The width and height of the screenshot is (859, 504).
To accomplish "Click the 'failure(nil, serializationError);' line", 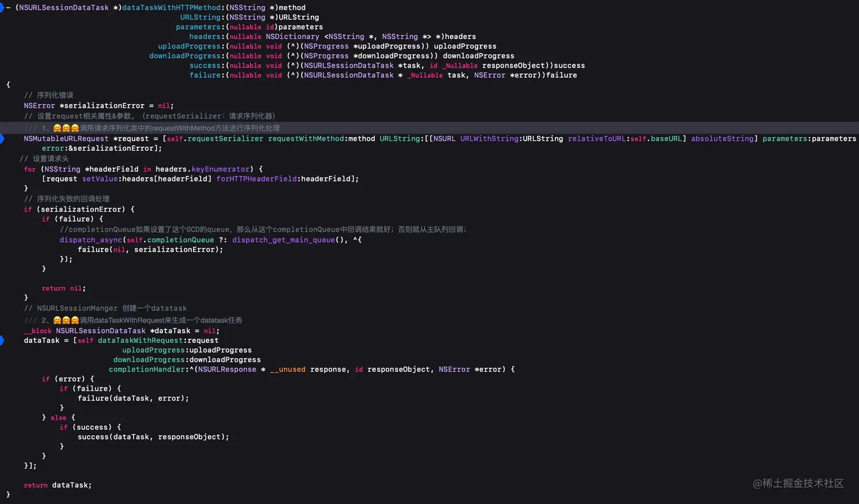I will 151,250.
